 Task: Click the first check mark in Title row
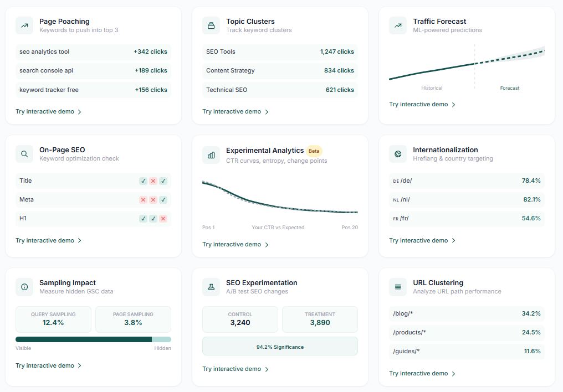click(x=144, y=180)
